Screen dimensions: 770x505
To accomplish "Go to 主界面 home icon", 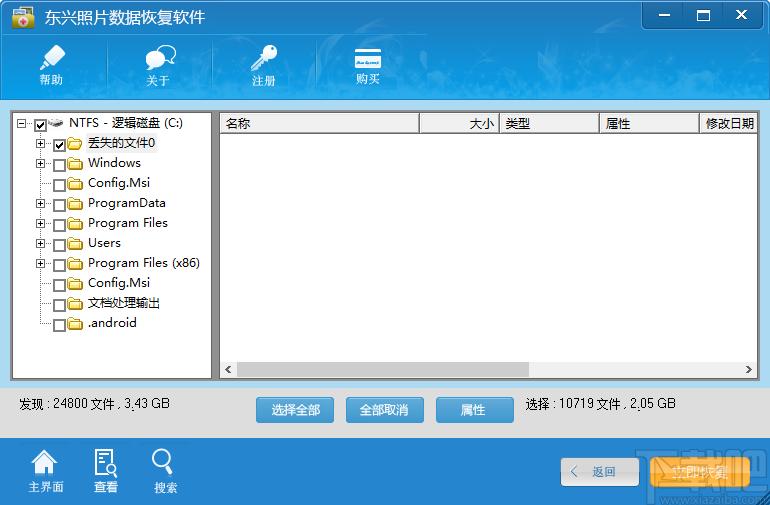I will [45, 471].
